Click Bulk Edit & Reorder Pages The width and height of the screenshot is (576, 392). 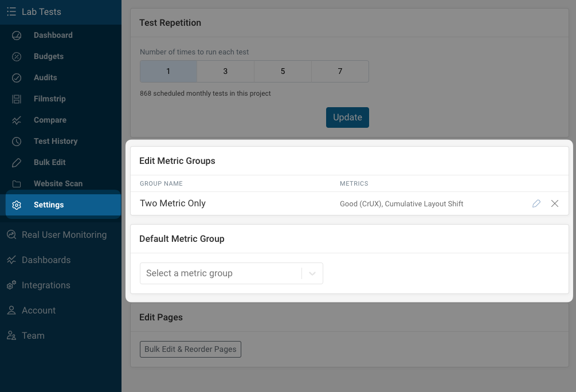click(x=190, y=349)
